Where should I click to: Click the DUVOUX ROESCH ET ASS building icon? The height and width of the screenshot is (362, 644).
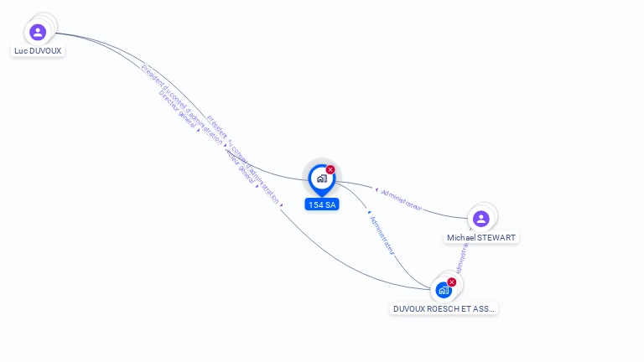[444, 290]
